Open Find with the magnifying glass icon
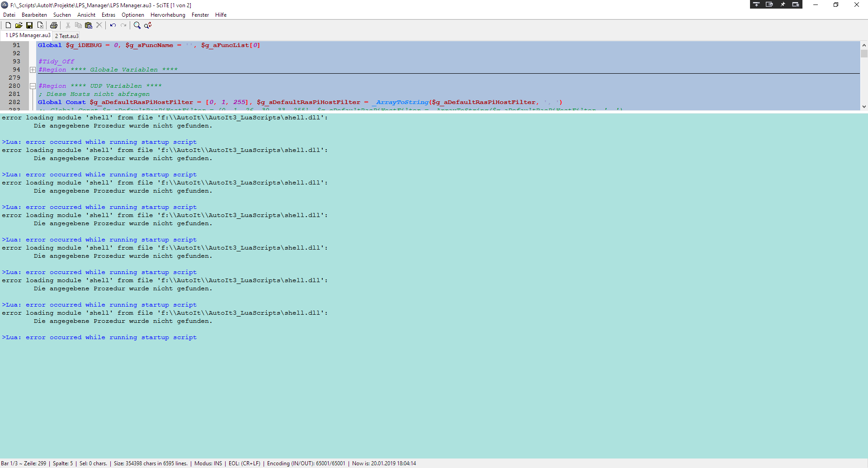This screenshot has width=868, height=468. point(137,25)
